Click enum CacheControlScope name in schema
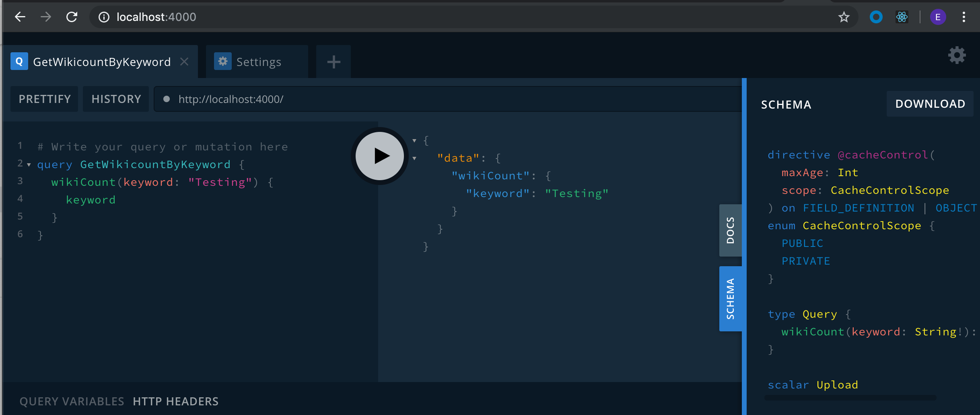 tap(862, 226)
